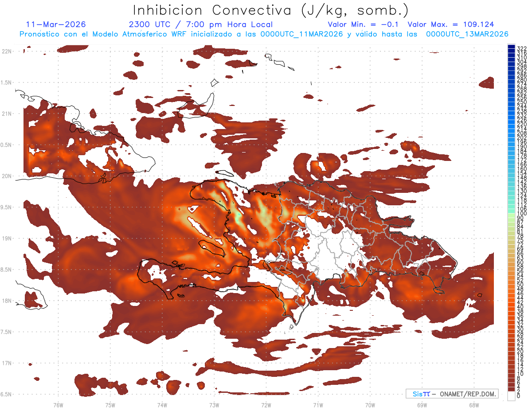
Task: Click the '73W' longitude label
Action: [214, 404]
